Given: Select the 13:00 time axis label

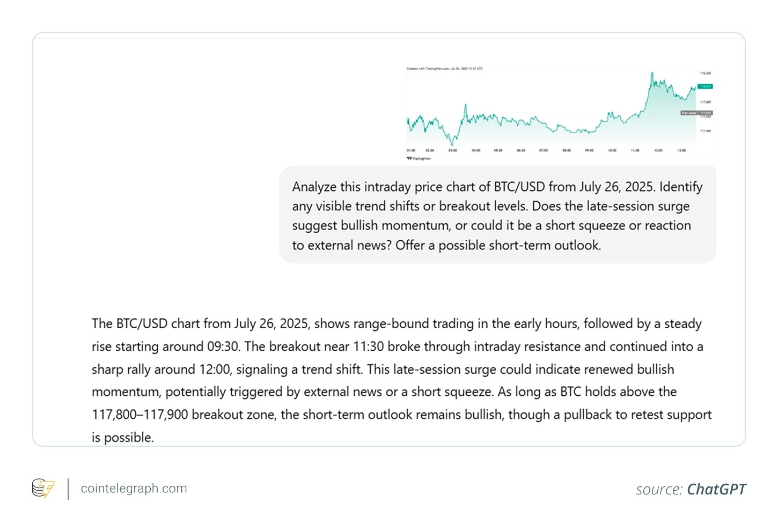Looking at the screenshot, I should click(x=681, y=151).
